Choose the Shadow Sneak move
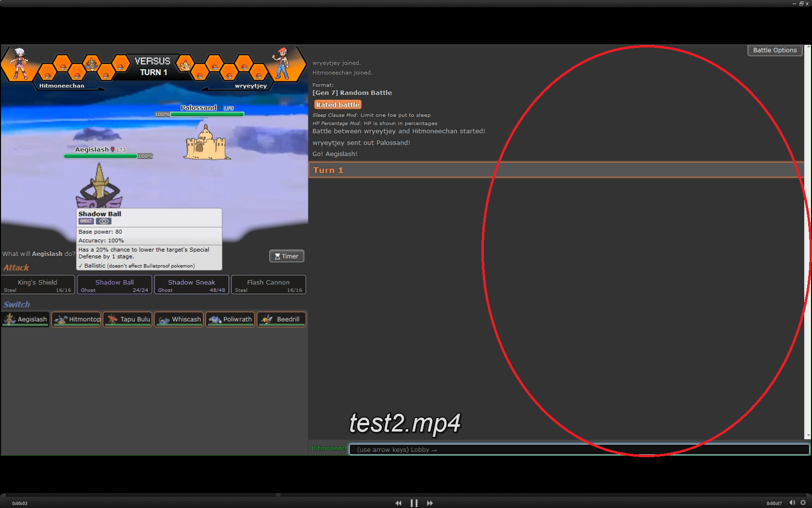 click(x=191, y=284)
